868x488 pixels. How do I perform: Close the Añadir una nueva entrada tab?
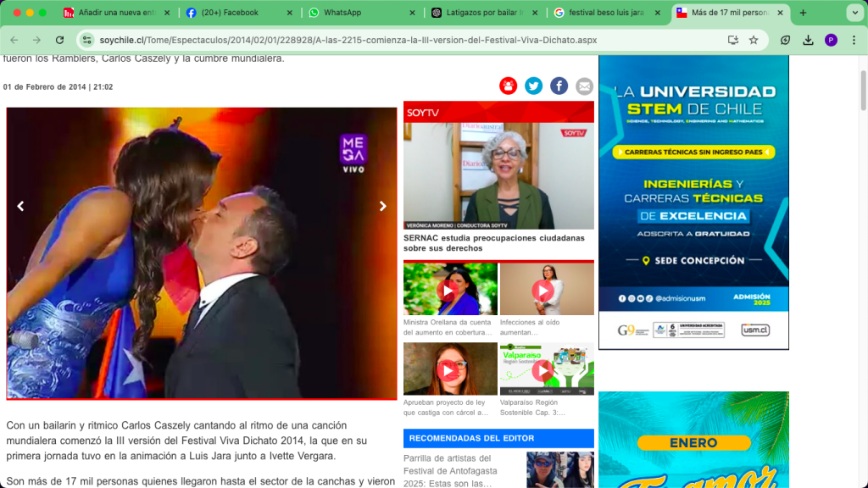click(167, 13)
